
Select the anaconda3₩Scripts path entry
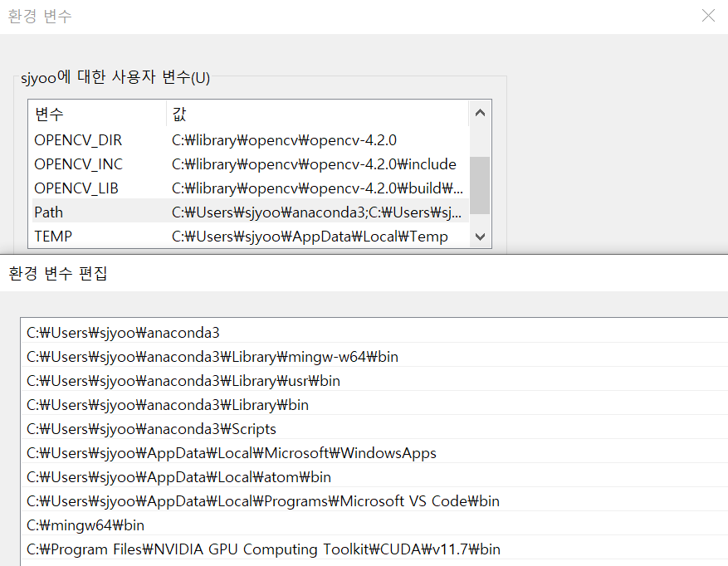tap(374, 429)
